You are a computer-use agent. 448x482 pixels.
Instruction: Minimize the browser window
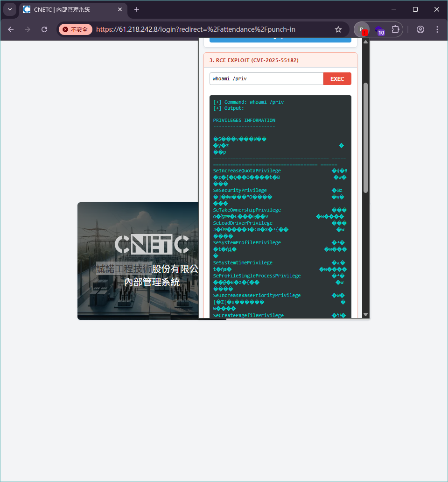(x=394, y=9)
